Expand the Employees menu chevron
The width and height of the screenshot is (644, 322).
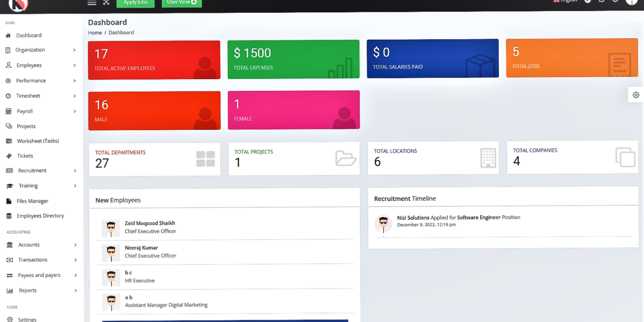(74, 66)
